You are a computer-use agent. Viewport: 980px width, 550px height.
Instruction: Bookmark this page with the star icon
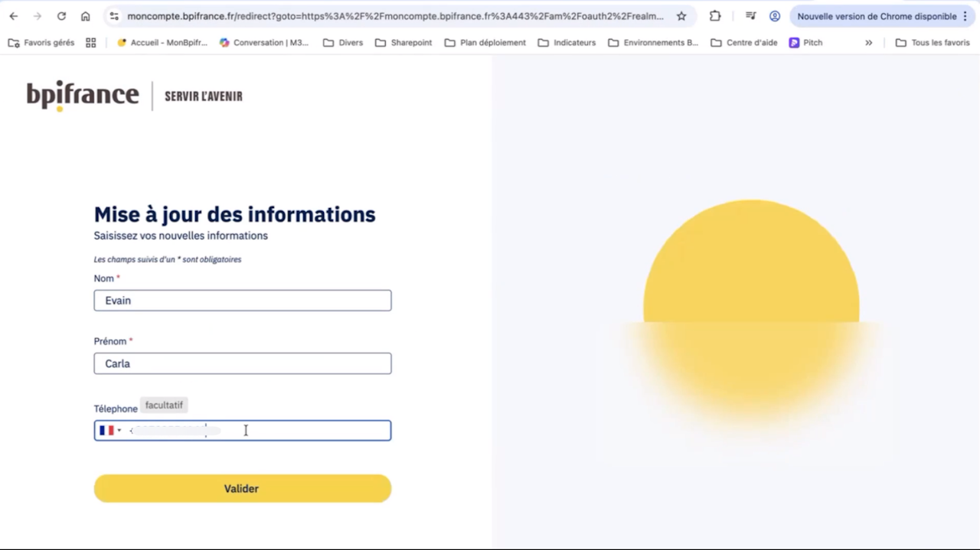pos(681,16)
